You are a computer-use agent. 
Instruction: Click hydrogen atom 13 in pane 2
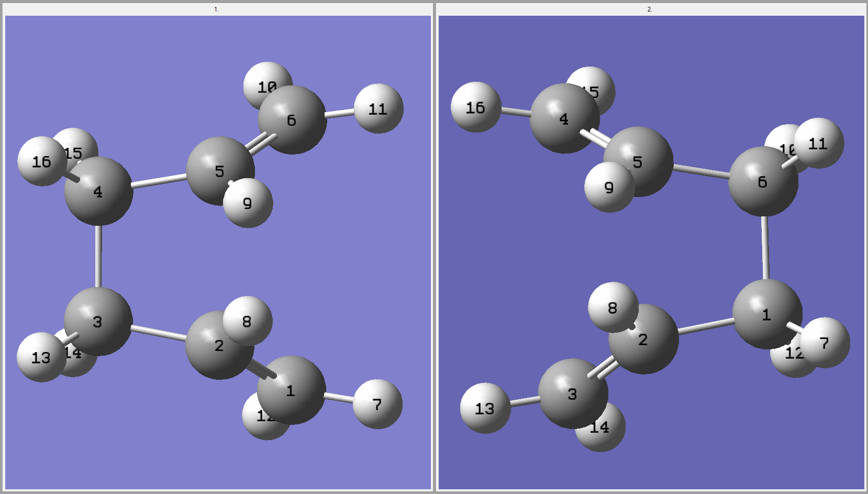click(x=485, y=409)
